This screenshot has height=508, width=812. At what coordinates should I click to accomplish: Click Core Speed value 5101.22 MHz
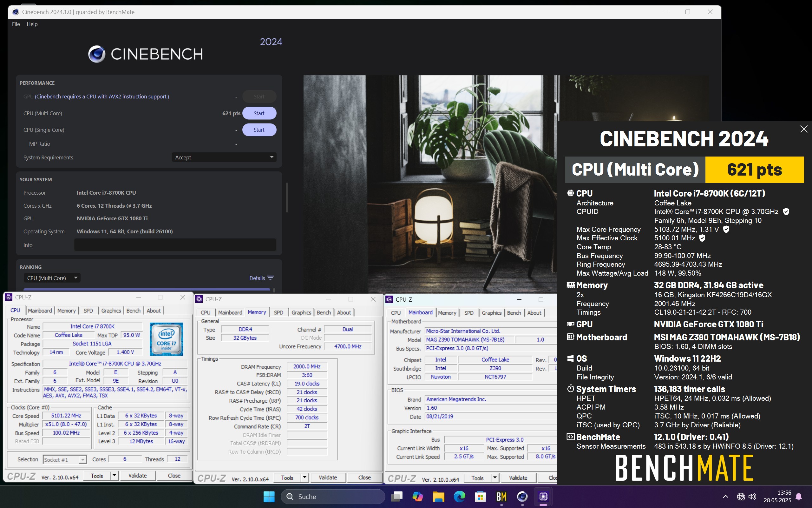click(x=66, y=416)
